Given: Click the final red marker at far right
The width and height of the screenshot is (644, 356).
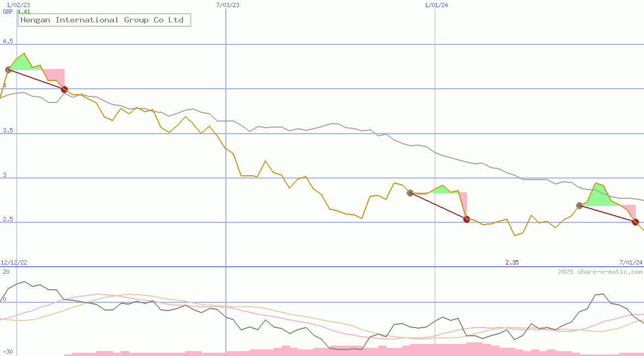Looking at the screenshot, I should click(635, 222).
